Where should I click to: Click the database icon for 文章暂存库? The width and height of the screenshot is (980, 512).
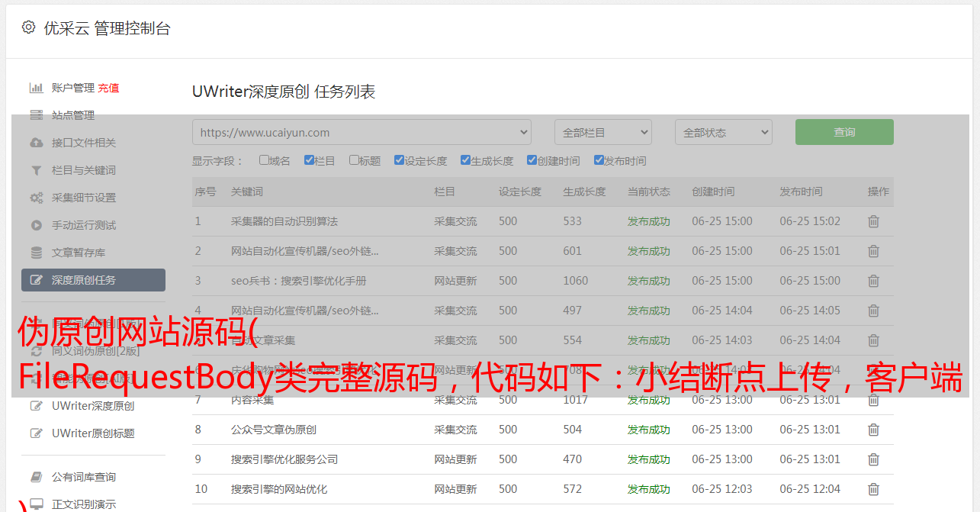click(x=36, y=253)
